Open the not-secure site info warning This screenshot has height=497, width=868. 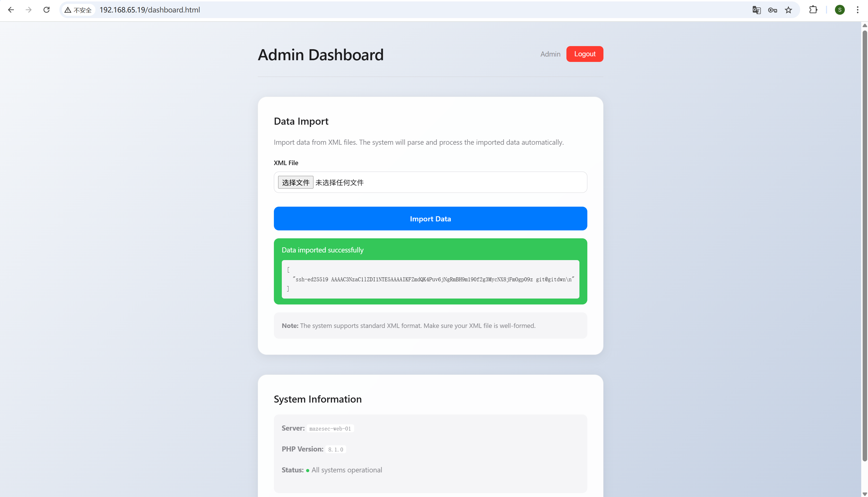coord(78,10)
